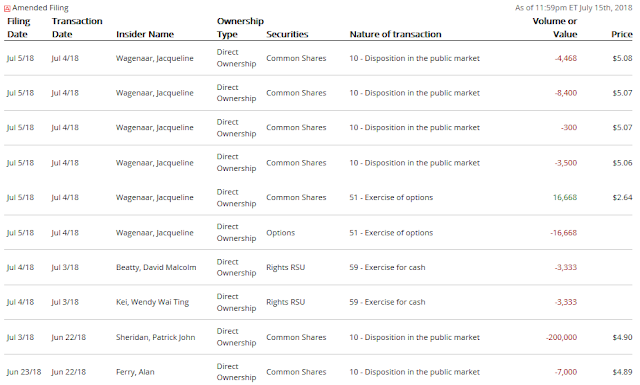Open Beatty, David Malcolm insider entry

156,267
